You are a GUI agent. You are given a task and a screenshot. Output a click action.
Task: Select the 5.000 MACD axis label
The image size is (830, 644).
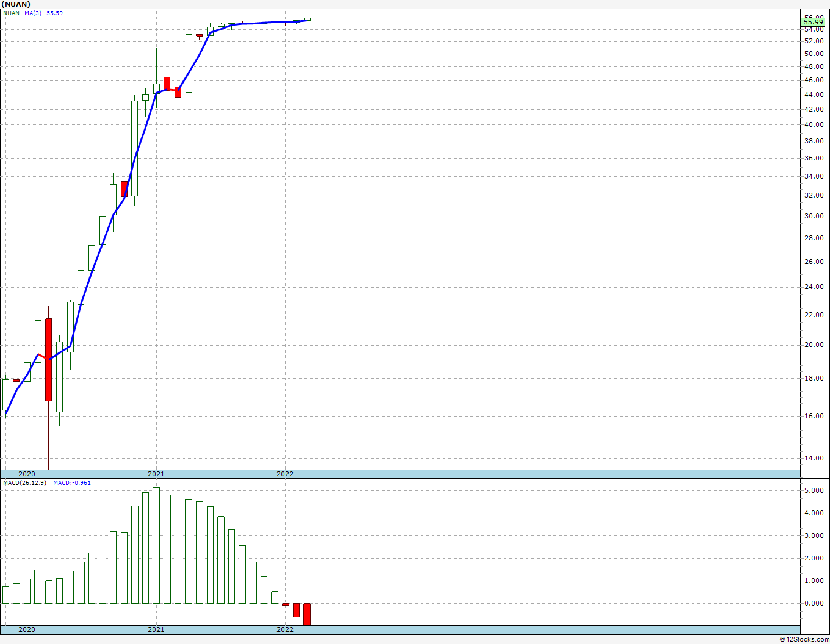click(x=814, y=490)
